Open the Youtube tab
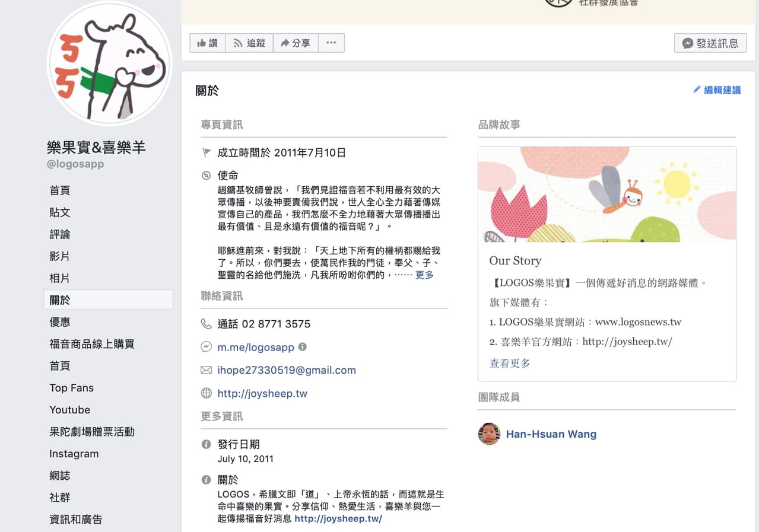 70,410
